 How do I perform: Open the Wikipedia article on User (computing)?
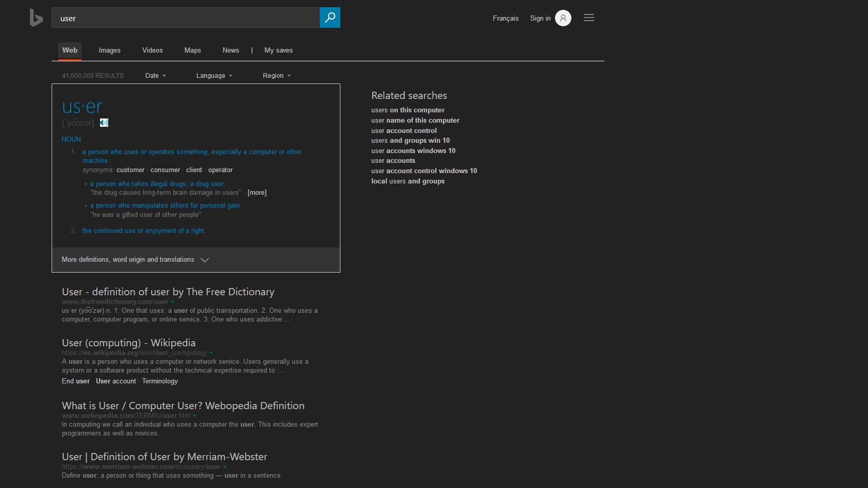point(128,342)
